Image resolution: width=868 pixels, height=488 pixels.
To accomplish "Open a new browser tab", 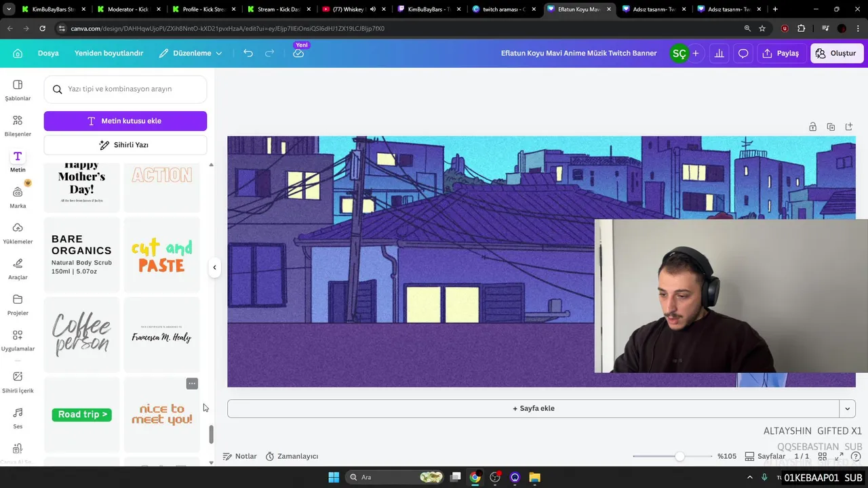I will click(x=775, y=9).
